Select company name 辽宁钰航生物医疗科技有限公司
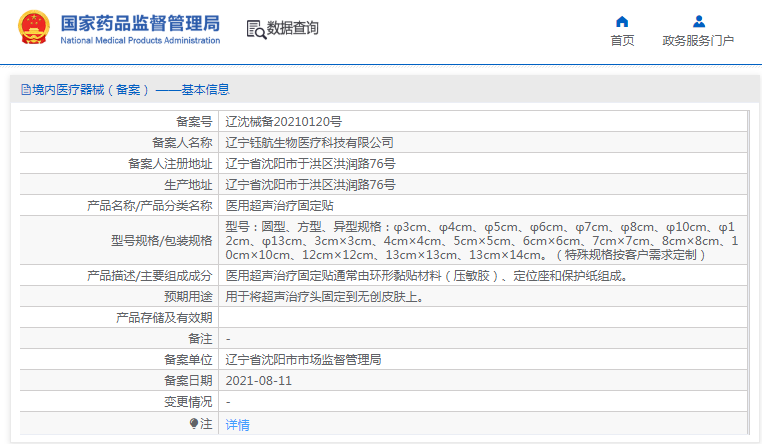The height and width of the screenshot is (444, 762). [x=309, y=142]
